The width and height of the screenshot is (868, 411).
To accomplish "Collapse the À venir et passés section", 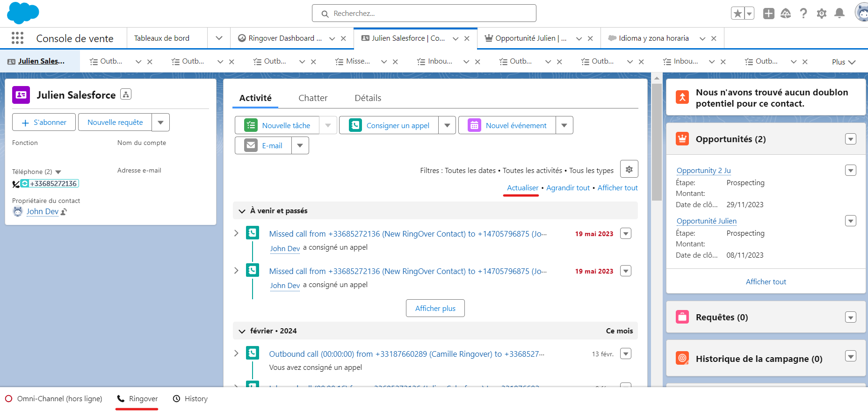I will (x=242, y=211).
